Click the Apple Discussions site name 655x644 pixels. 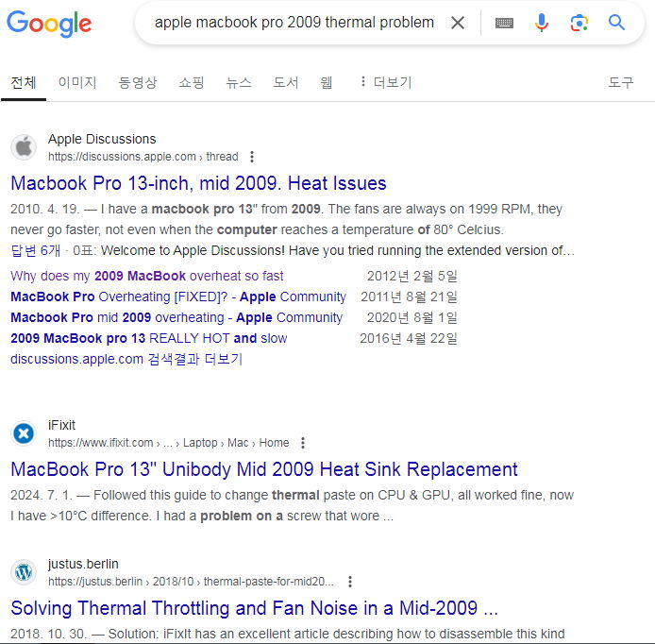tap(102, 139)
